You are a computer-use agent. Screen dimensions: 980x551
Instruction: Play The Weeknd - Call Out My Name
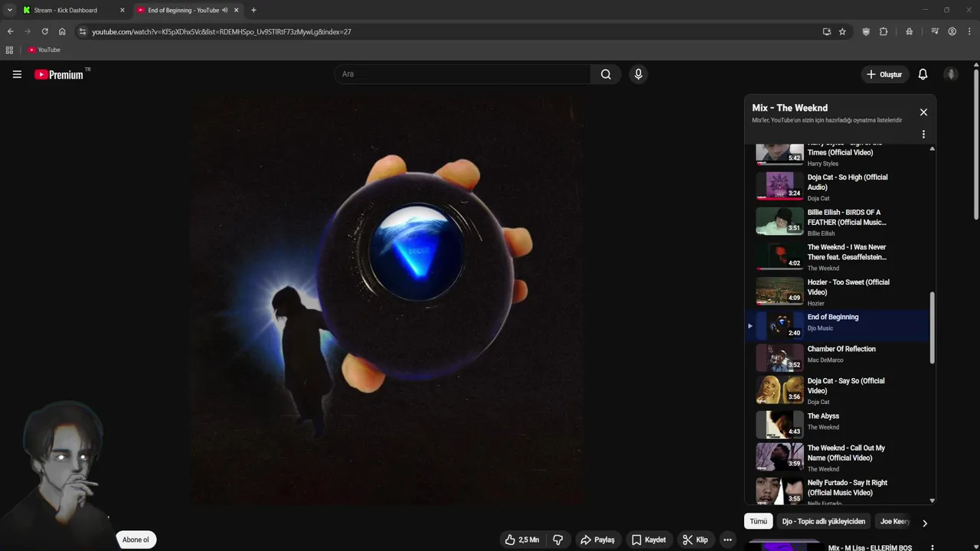(838, 457)
